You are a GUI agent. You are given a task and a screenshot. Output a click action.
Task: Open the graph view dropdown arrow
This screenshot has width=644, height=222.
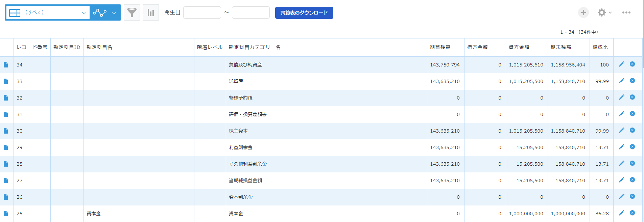click(114, 13)
